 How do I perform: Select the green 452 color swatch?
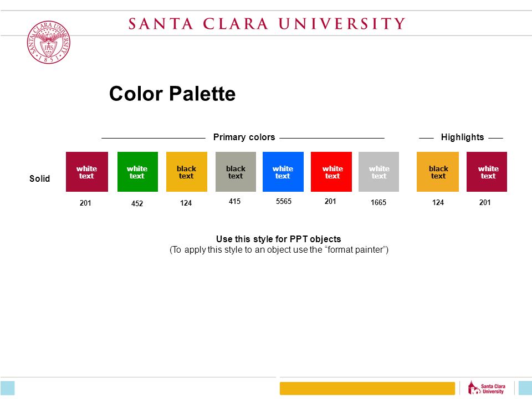click(137, 172)
